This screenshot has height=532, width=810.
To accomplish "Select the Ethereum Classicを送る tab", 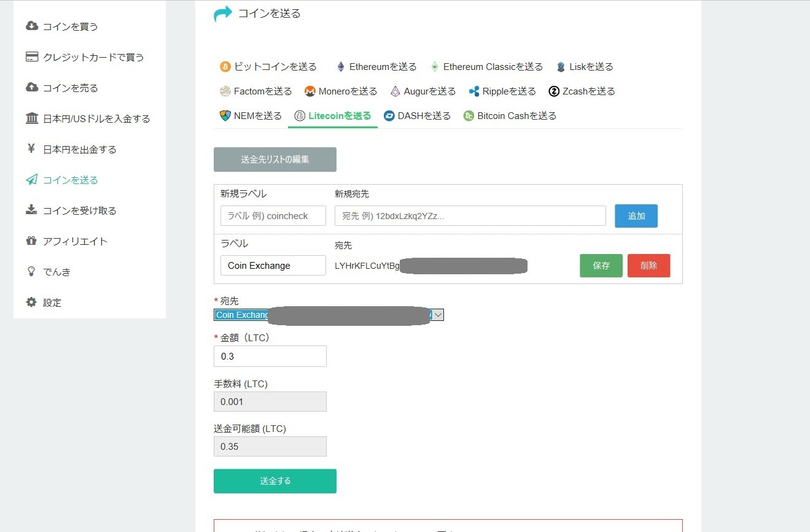I will (x=487, y=66).
